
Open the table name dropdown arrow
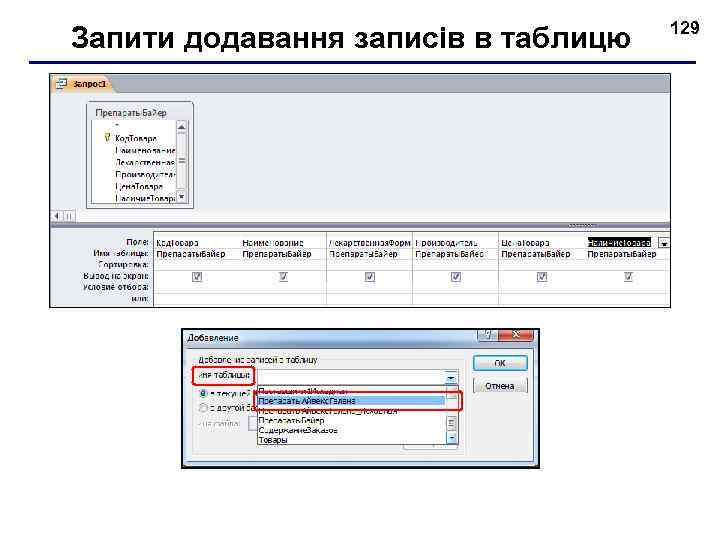tap(451, 377)
